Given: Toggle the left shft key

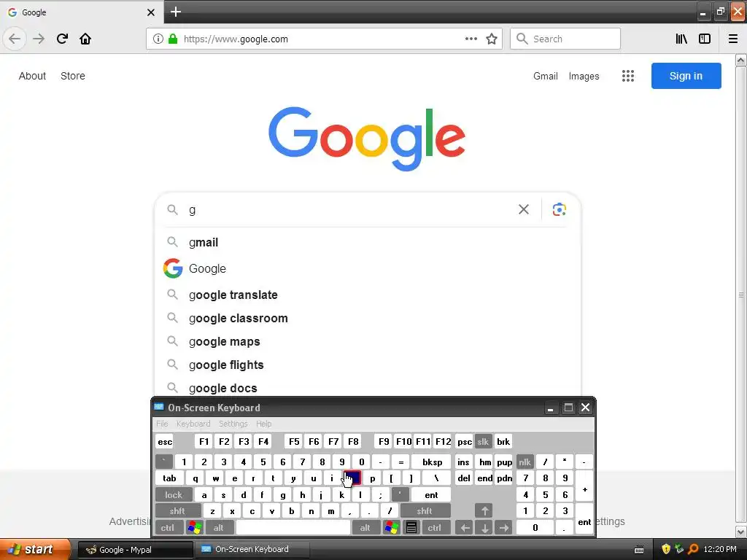Looking at the screenshot, I should [x=177, y=511].
